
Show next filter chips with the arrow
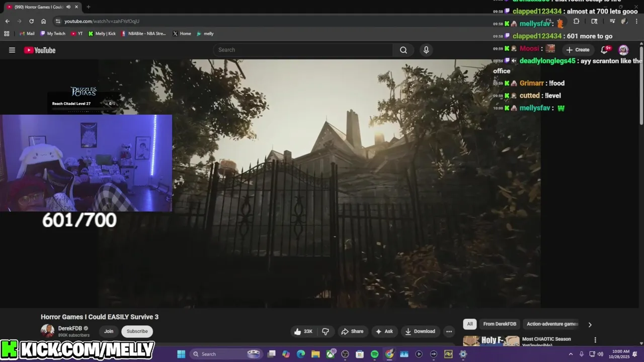pyautogui.click(x=590, y=324)
